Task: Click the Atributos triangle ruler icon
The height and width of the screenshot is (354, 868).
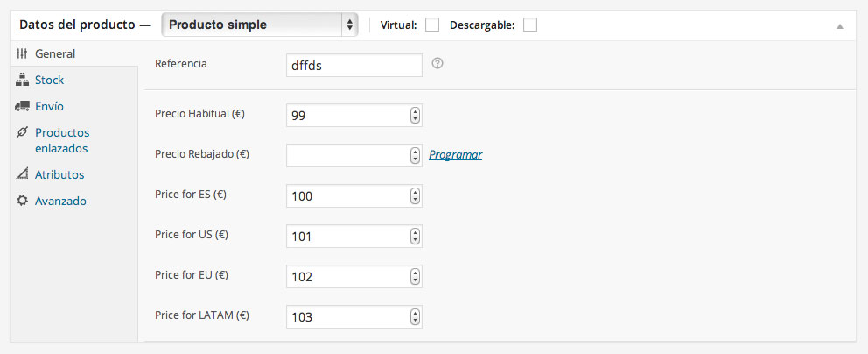Action: tap(22, 174)
